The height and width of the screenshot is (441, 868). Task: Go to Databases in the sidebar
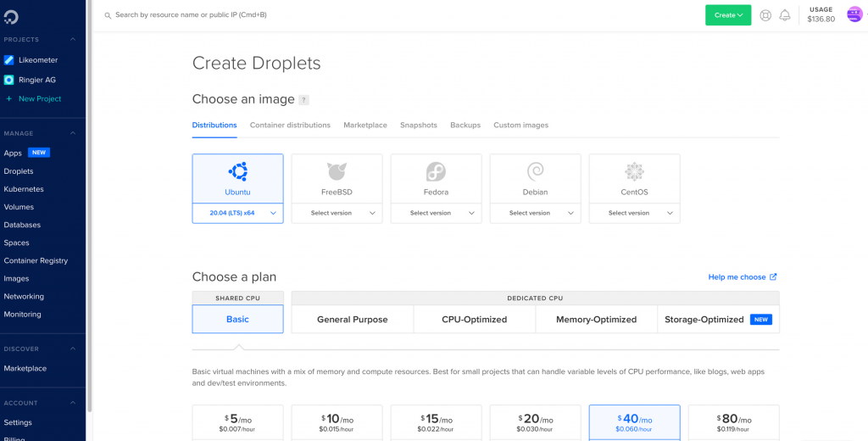pyautogui.click(x=21, y=225)
